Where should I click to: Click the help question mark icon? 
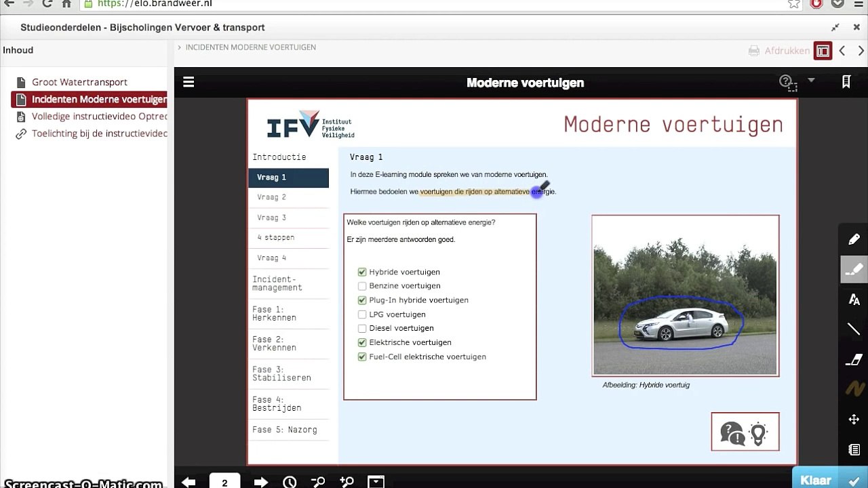click(787, 83)
